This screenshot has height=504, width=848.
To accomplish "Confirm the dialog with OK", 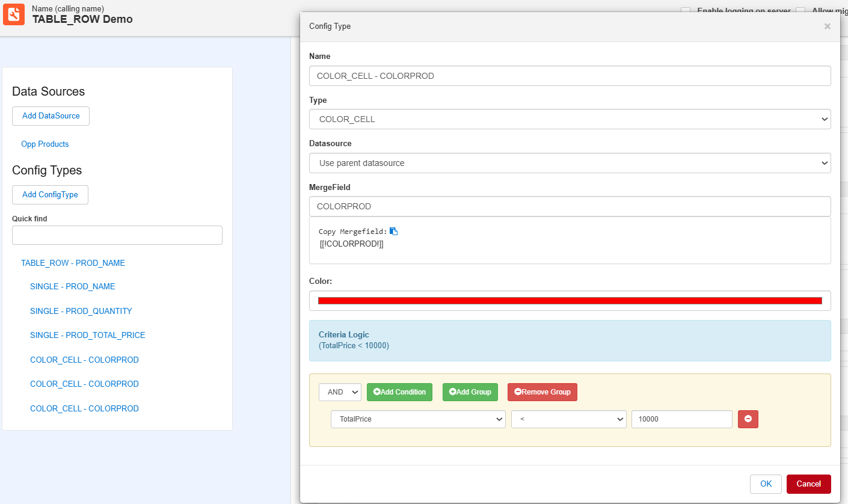I will tap(766, 484).
